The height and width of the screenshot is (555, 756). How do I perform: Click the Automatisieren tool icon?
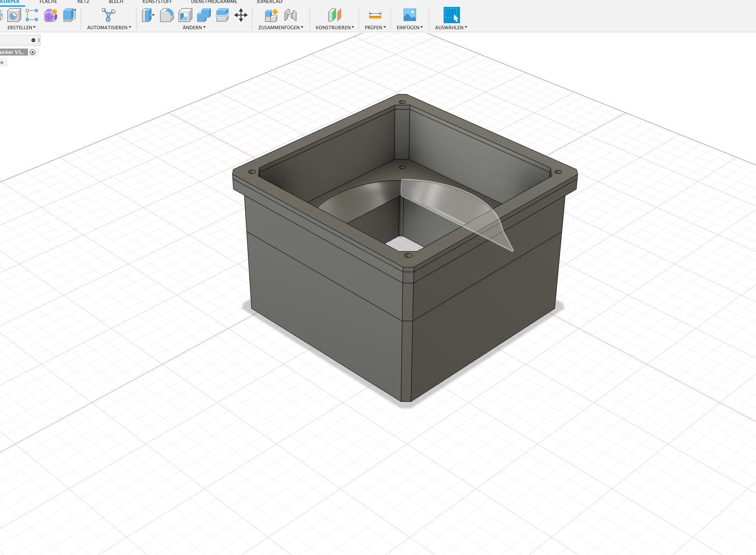click(108, 15)
